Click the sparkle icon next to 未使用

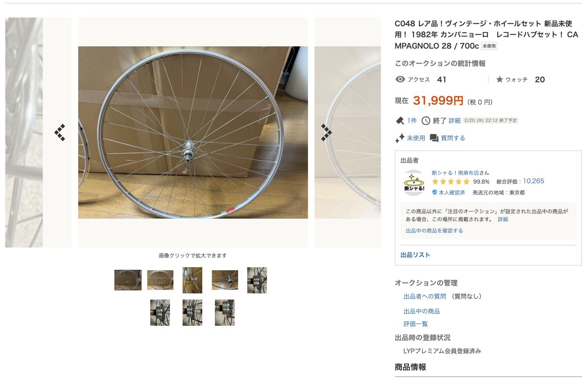click(x=400, y=138)
